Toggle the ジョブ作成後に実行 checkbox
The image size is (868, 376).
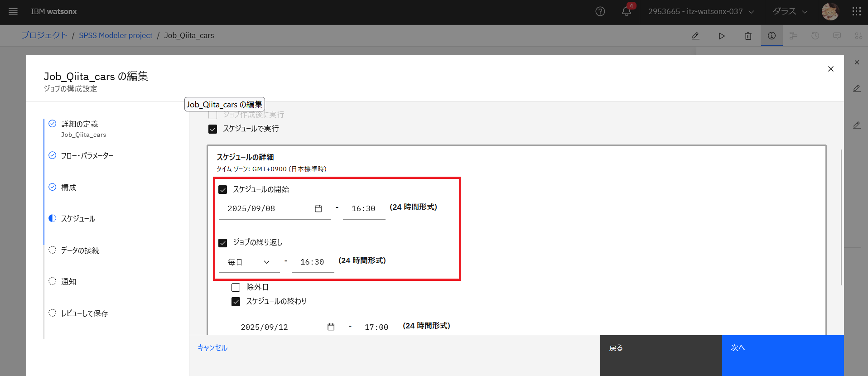click(212, 115)
